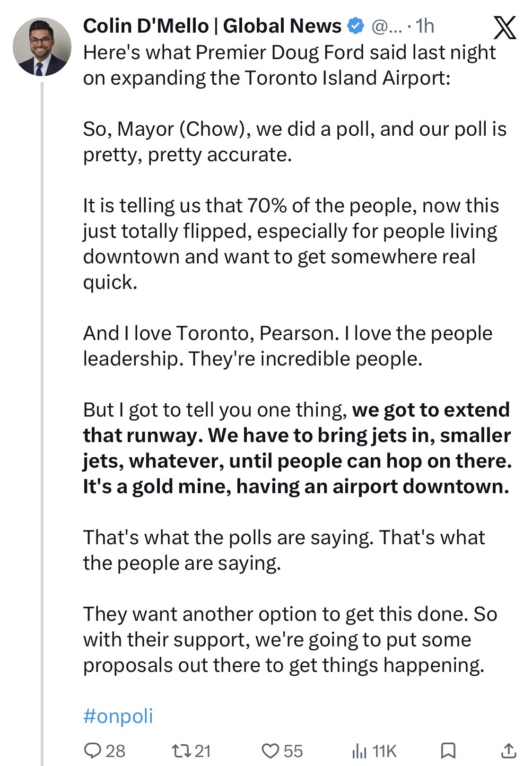
Task: Click the 11K views count
Action: [384, 751]
